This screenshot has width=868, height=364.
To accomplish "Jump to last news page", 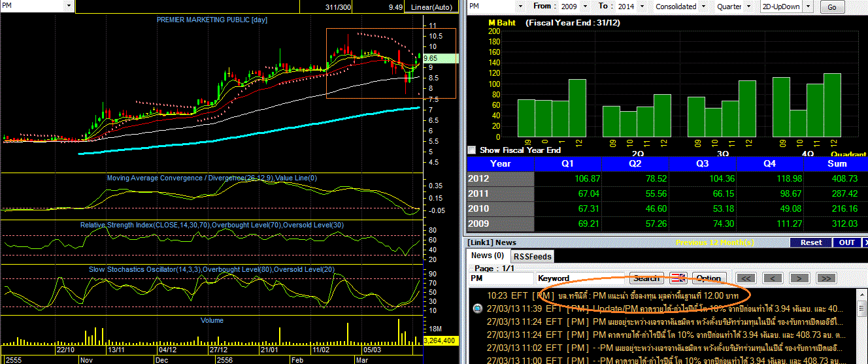I will coord(826,278).
